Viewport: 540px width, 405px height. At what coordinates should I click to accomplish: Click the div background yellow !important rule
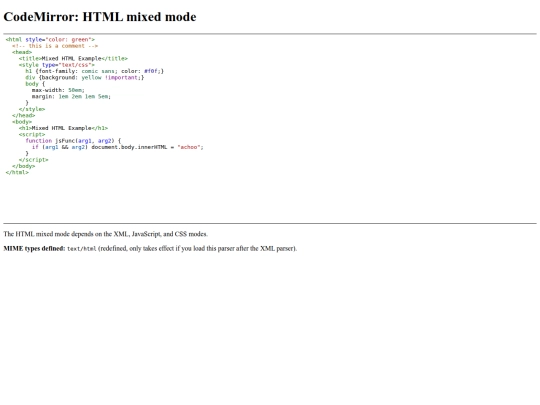pyautogui.click(x=85, y=77)
